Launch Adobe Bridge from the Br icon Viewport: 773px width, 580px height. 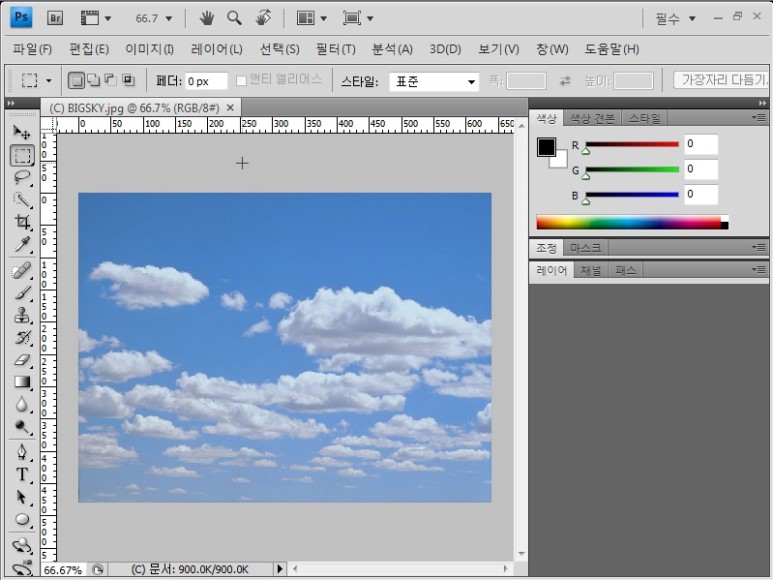pos(56,18)
